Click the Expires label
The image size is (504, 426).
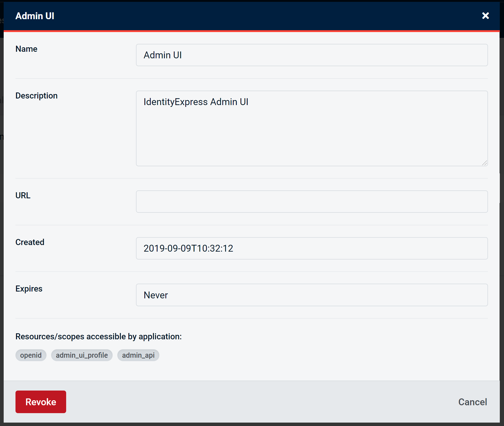(x=29, y=288)
